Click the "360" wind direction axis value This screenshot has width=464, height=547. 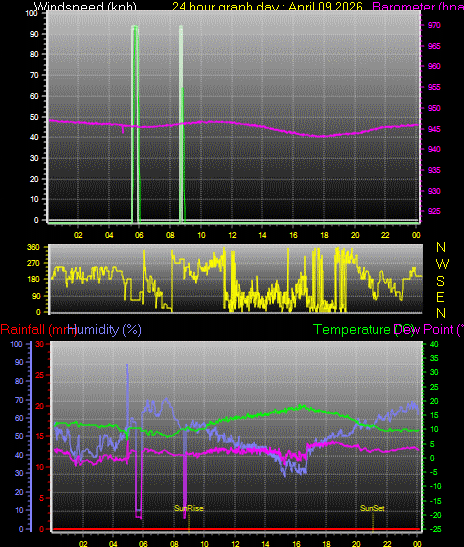(33, 247)
